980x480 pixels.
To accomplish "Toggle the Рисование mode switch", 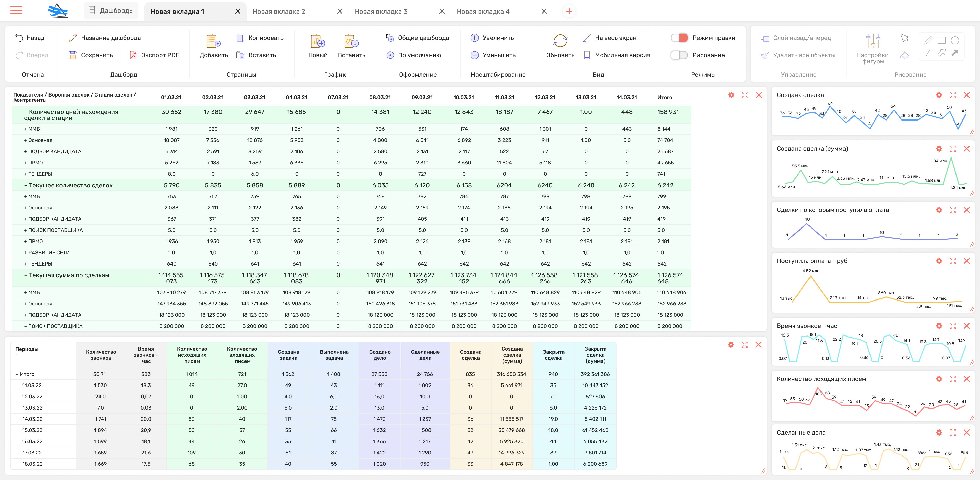I will point(679,55).
